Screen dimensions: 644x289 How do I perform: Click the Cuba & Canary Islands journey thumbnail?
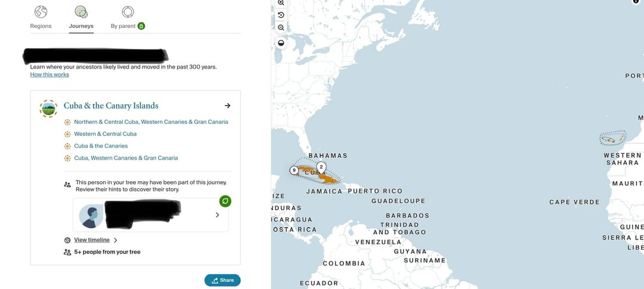click(48, 108)
